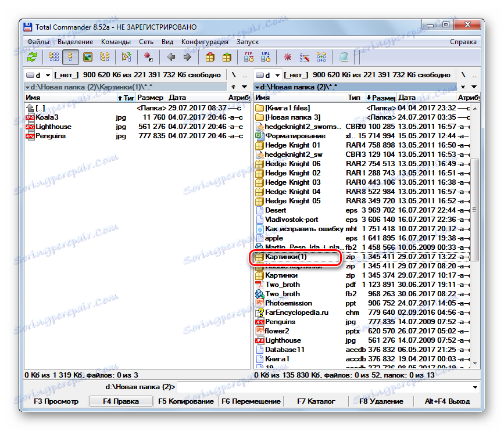Open the Вид menu
Image resolution: width=504 pixels, height=431 pixels.
point(167,42)
